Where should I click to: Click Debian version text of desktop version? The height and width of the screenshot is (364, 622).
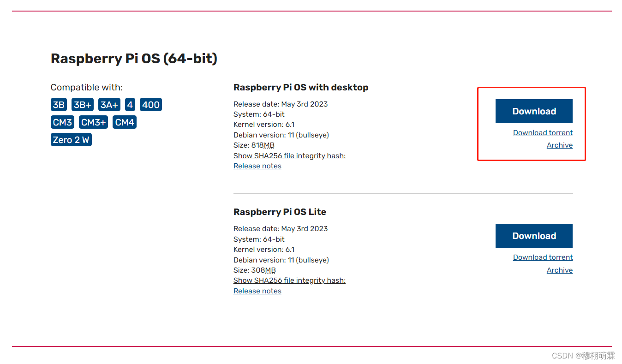click(281, 135)
